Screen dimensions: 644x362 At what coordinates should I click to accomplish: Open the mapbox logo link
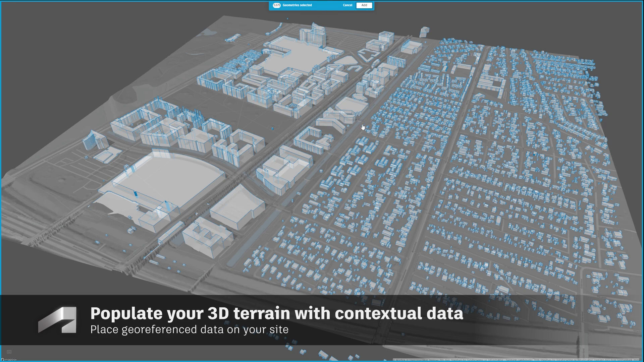click(9, 360)
